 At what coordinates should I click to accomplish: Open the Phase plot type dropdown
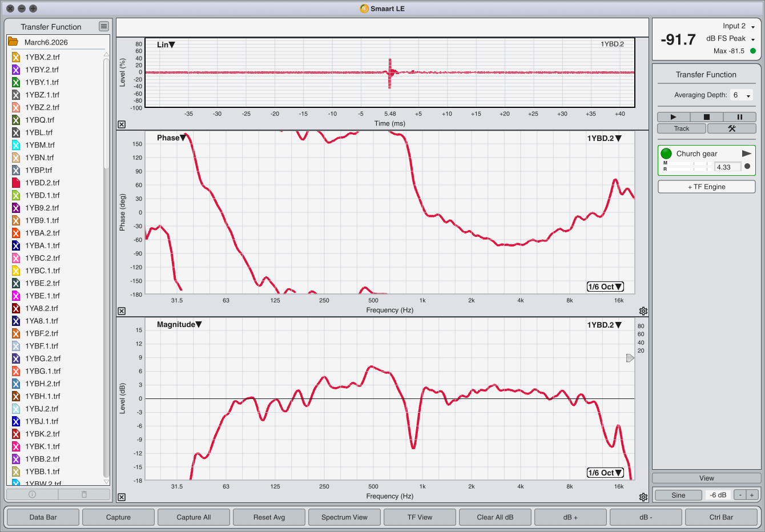[171, 138]
